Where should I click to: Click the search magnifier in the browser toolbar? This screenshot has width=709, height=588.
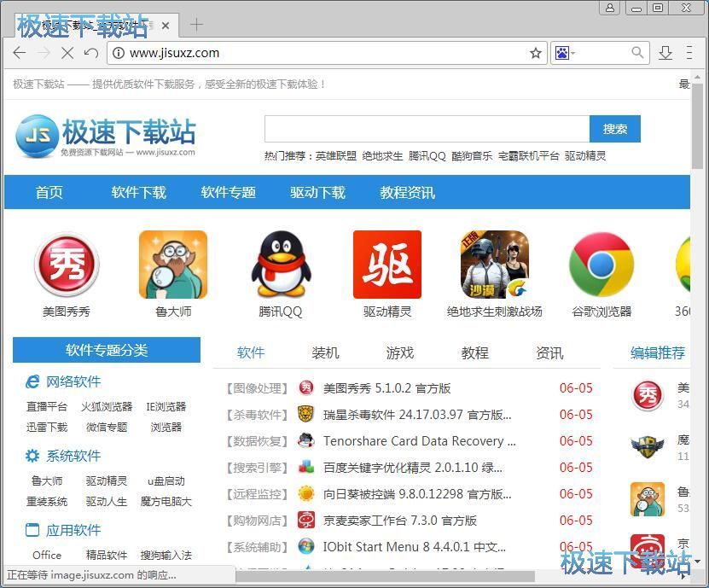coord(636,52)
